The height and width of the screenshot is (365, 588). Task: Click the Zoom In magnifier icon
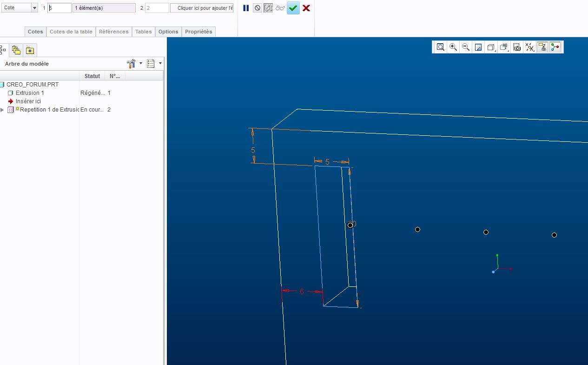(x=453, y=47)
